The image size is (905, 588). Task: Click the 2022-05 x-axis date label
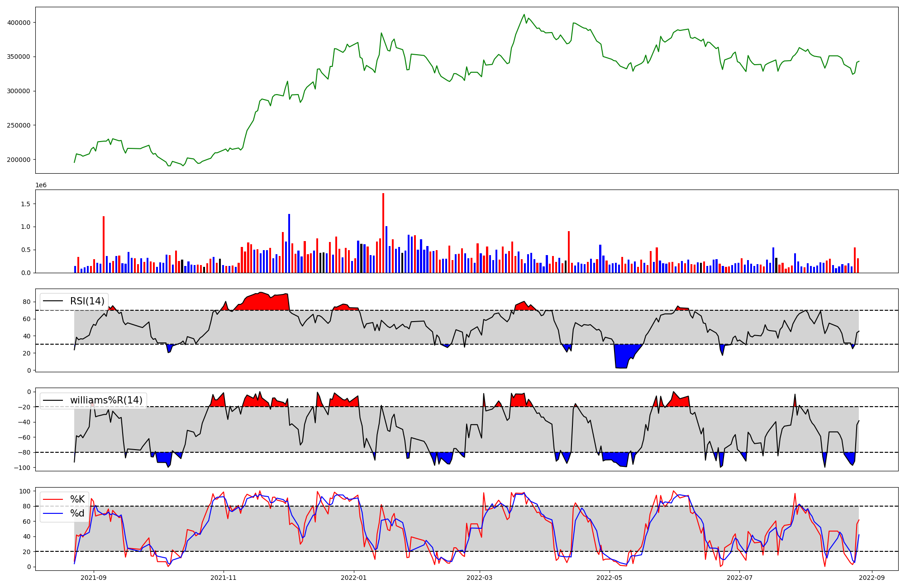point(609,578)
